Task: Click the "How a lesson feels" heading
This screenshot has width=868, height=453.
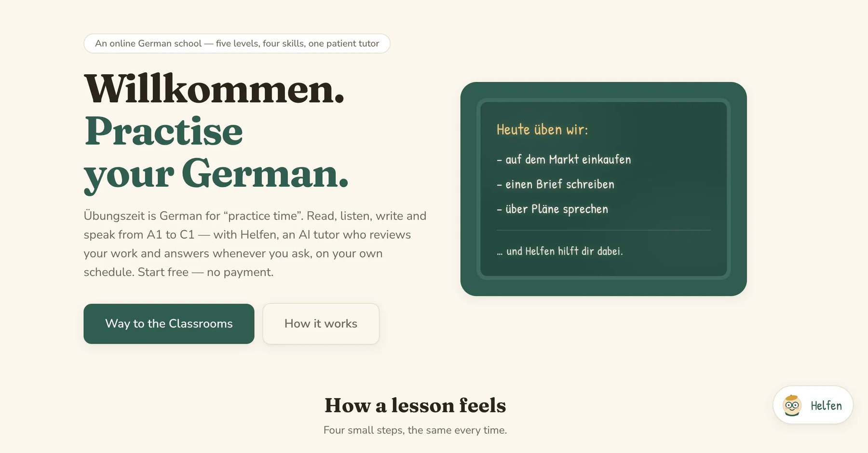Action: [x=415, y=405]
